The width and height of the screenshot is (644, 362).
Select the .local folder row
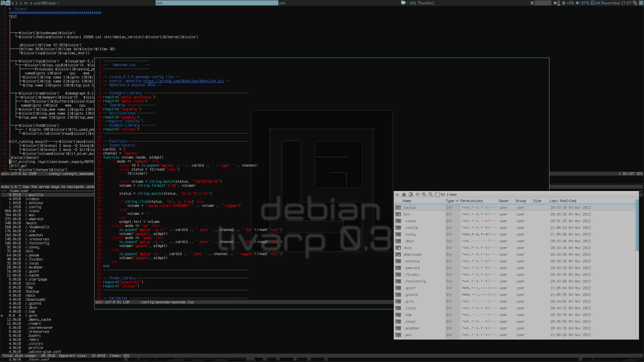(515, 321)
